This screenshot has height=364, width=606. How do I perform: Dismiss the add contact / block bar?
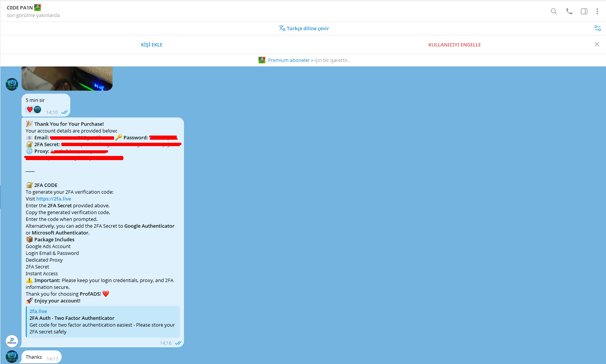coord(597,44)
